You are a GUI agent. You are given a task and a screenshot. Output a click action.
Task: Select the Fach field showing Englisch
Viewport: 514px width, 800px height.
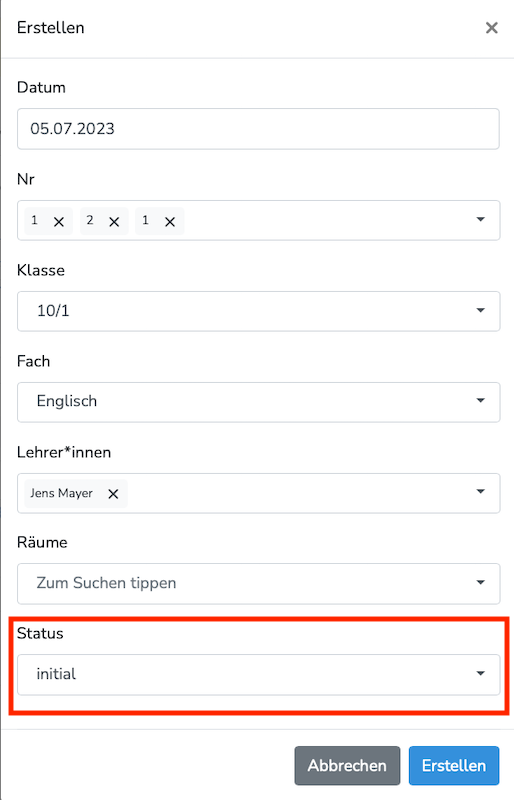point(258,402)
